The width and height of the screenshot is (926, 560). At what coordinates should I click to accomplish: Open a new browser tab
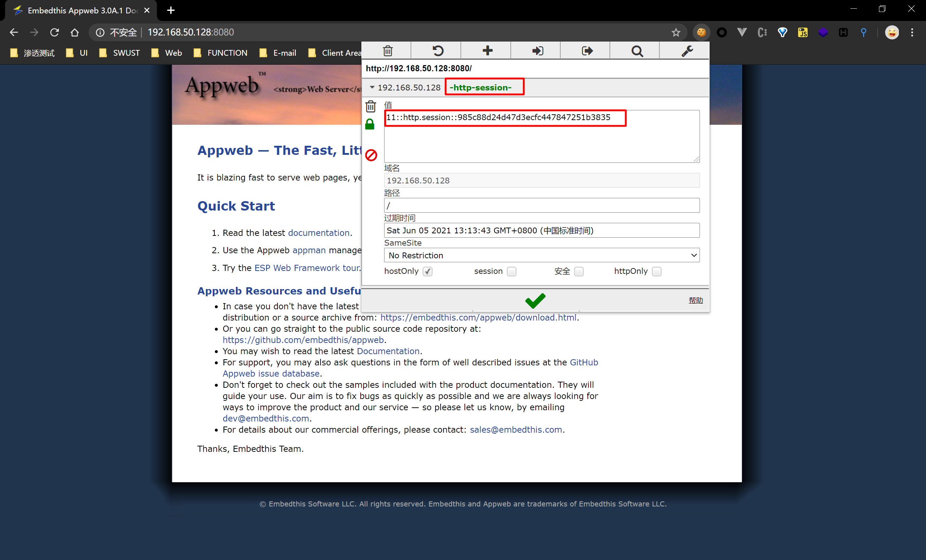171,10
